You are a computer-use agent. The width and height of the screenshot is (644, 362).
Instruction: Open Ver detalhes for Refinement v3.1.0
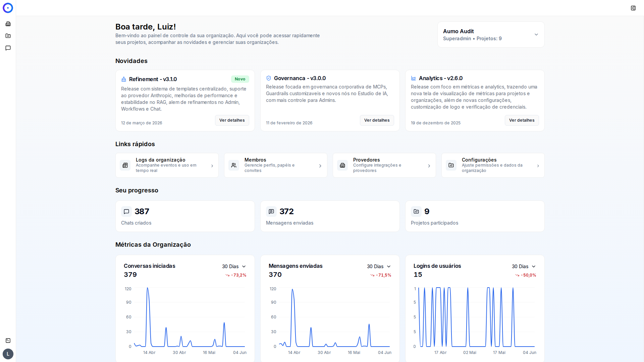[x=232, y=120]
